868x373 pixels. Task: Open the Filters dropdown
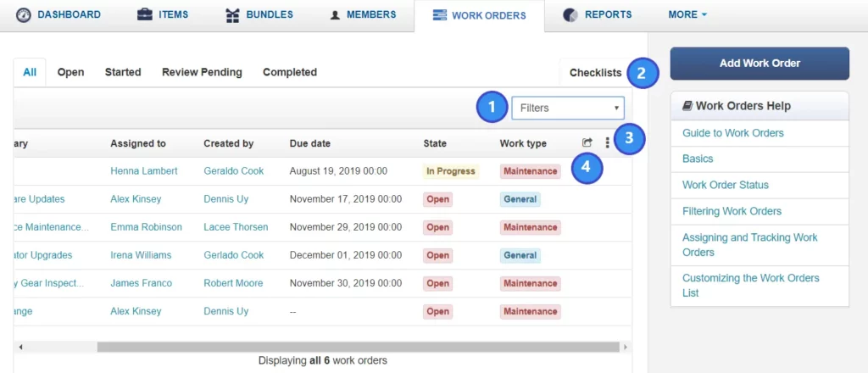click(x=567, y=108)
